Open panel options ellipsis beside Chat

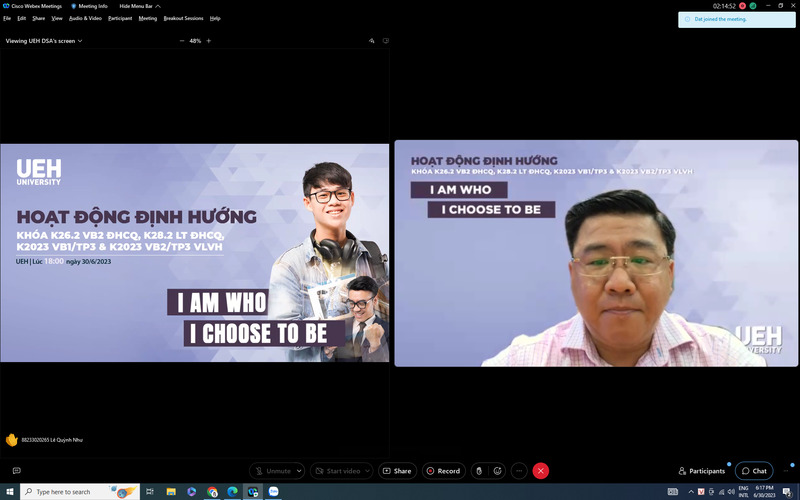click(x=786, y=471)
